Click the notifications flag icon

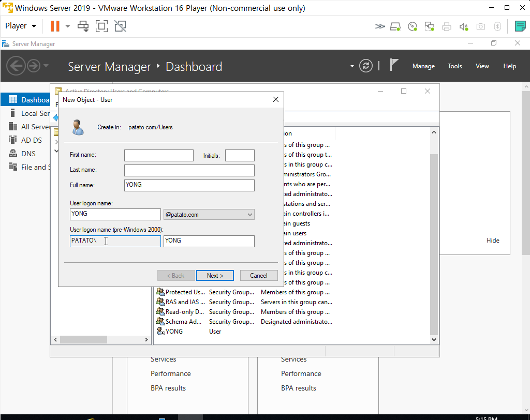coord(394,65)
